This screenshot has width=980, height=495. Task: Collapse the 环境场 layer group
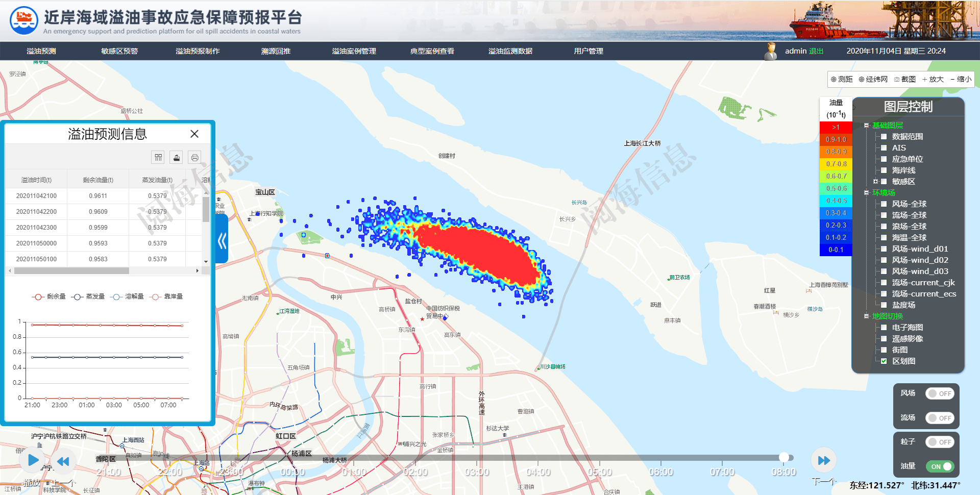point(866,192)
